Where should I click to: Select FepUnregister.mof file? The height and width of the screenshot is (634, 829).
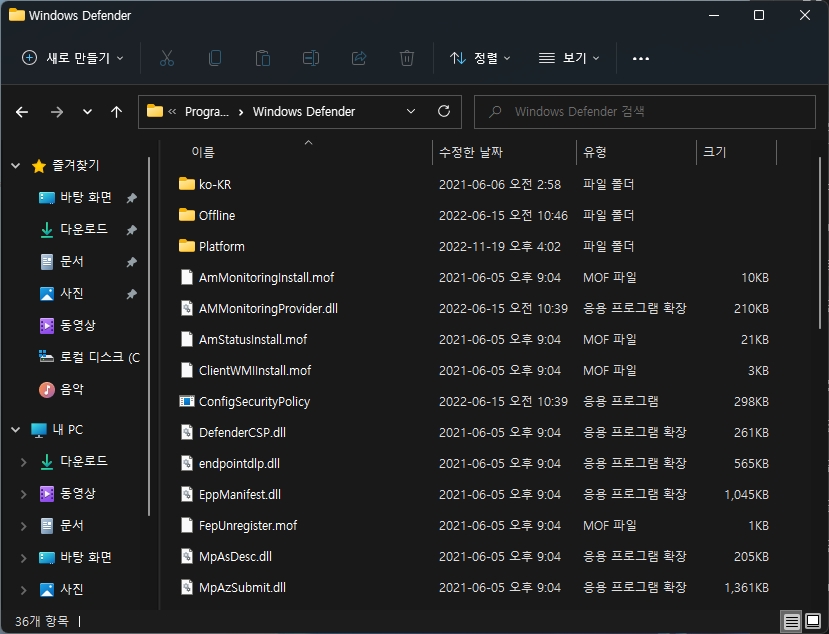click(x=248, y=526)
